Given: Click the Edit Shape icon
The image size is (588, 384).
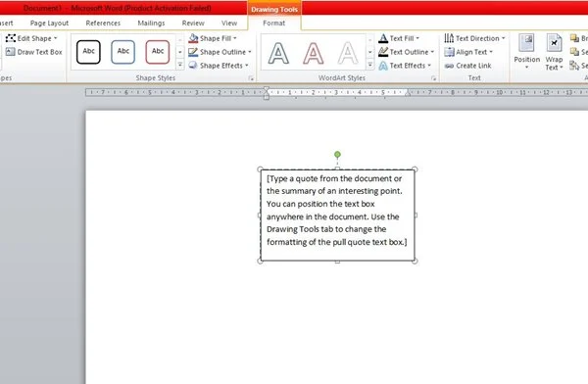Looking at the screenshot, I should click(11, 38).
